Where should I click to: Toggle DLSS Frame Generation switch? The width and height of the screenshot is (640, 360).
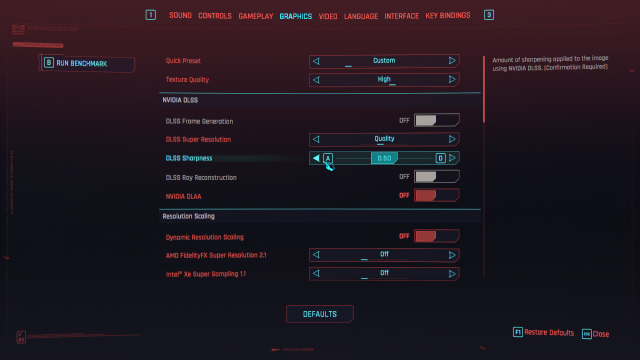tap(437, 120)
